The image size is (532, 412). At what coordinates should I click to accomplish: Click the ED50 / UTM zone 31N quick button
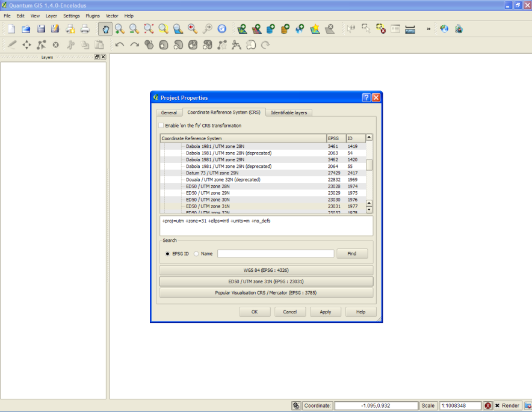(x=266, y=281)
